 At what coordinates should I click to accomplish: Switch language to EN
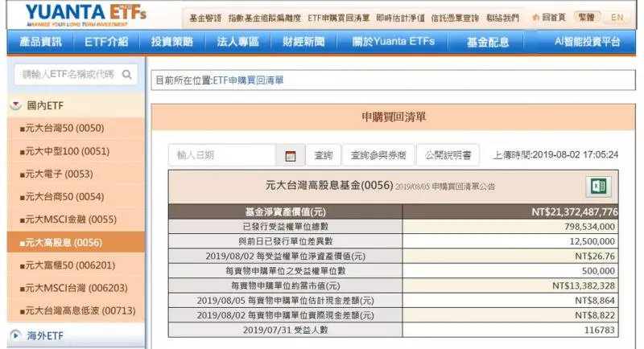tap(617, 17)
